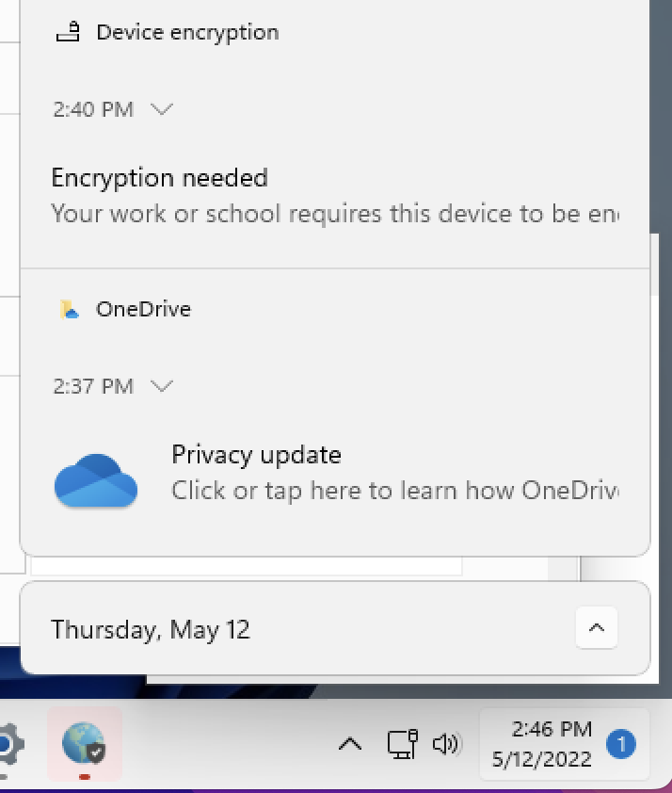Click the work or school requirement message

335,214
